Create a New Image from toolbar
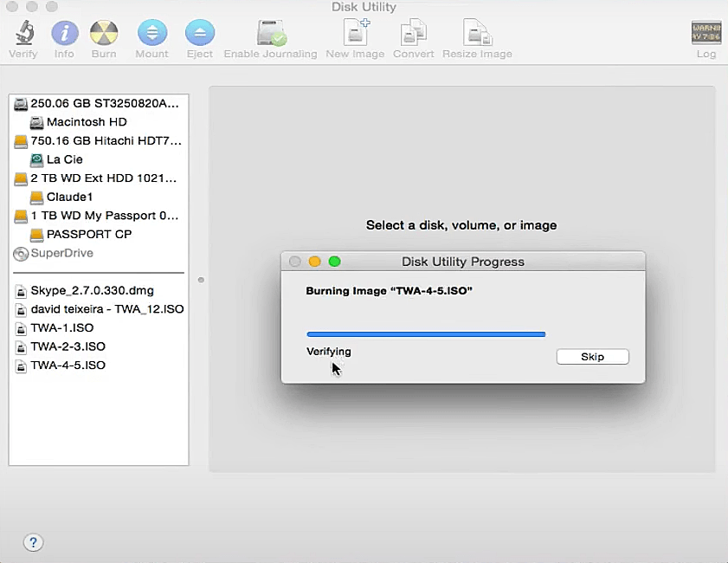The width and height of the screenshot is (728, 563). (355, 35)
